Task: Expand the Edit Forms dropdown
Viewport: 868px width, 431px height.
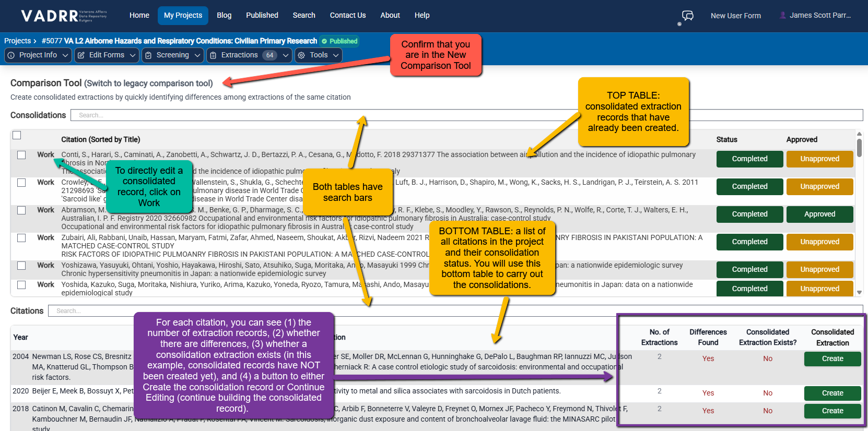Action: pos(133,55)
